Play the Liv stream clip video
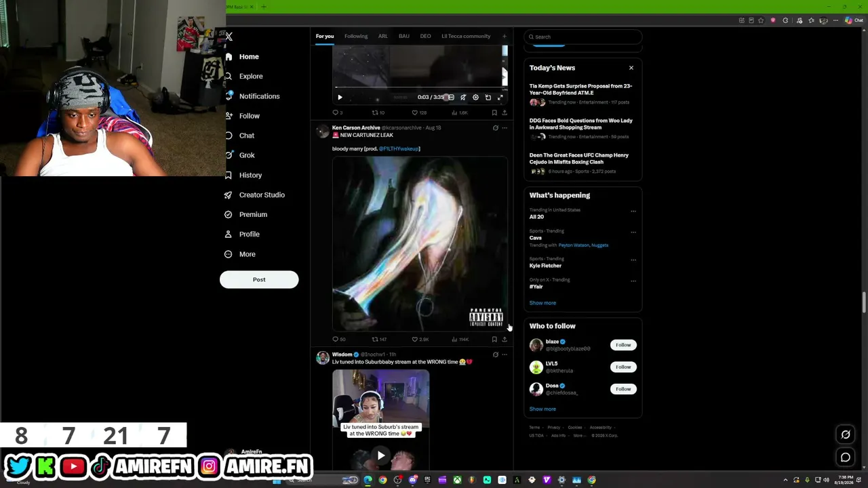 click(x=381, y=455)
